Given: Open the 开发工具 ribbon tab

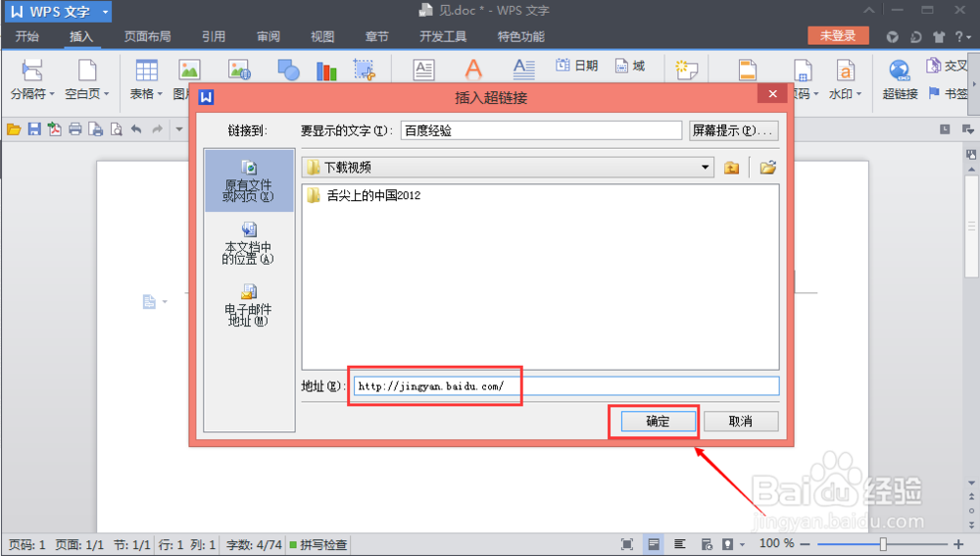Looking at the screenshot, I should pyautogui.click(x=443, y=36).
